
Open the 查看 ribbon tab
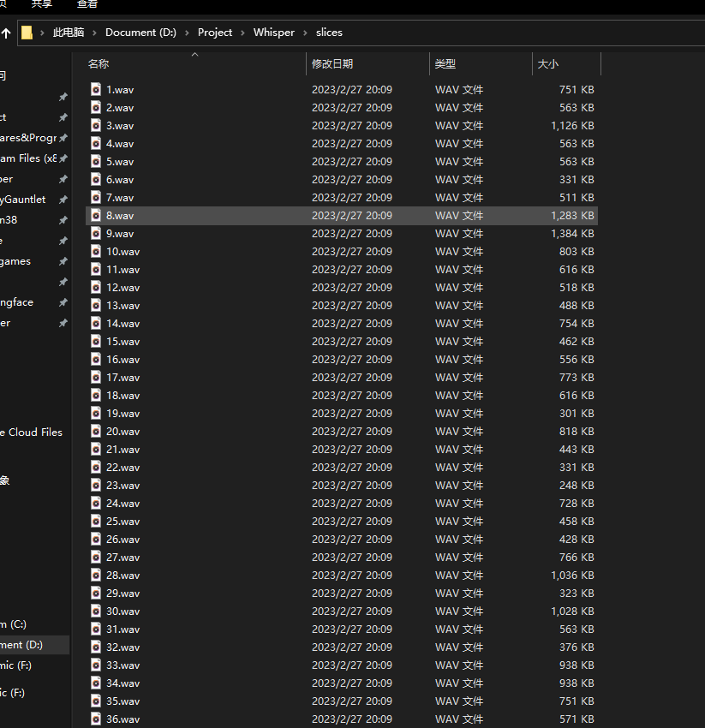point(87,4)
